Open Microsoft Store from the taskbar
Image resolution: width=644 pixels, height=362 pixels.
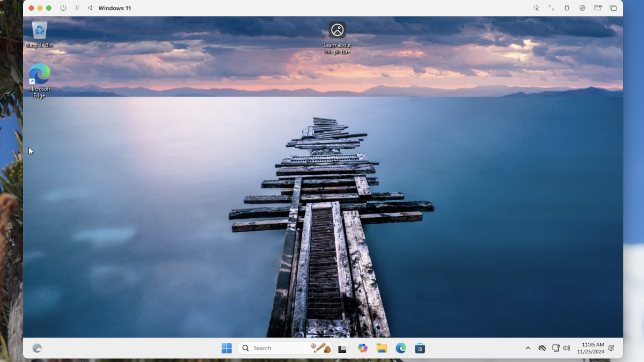pyautogui.click(x=420, y=348)
